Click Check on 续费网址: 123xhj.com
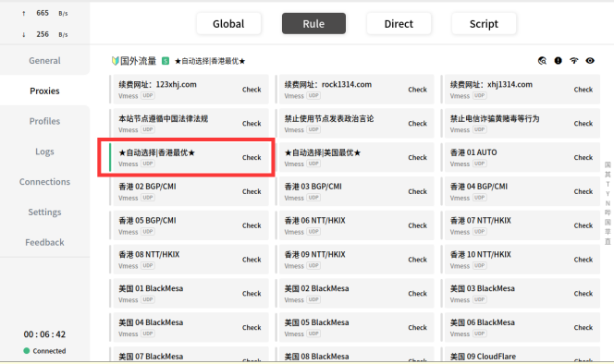614x364 pixels. 252,90
